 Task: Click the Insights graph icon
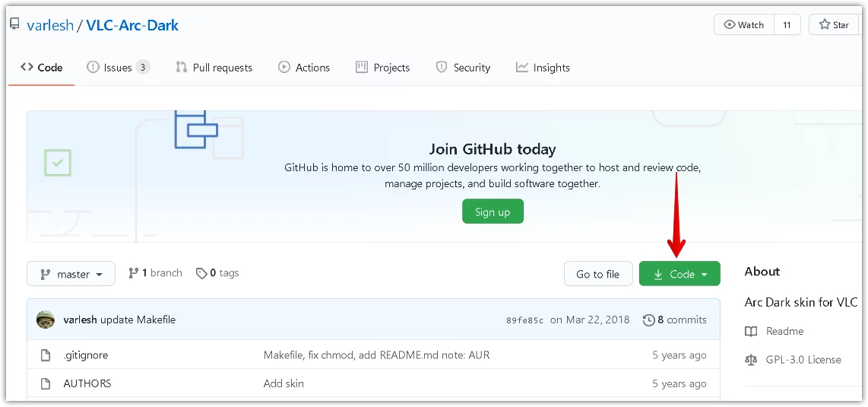pos(522,67)
